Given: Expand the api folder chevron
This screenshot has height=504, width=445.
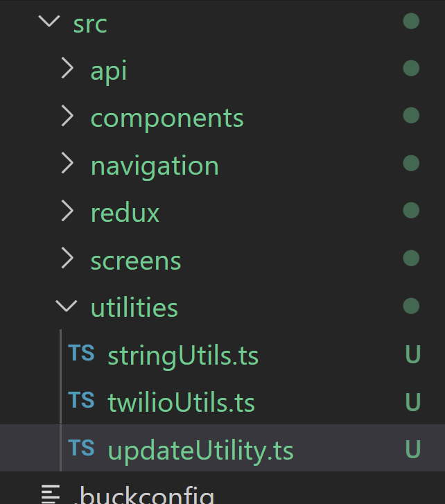Looking at the screenshot, I should [x=67, y=68].
